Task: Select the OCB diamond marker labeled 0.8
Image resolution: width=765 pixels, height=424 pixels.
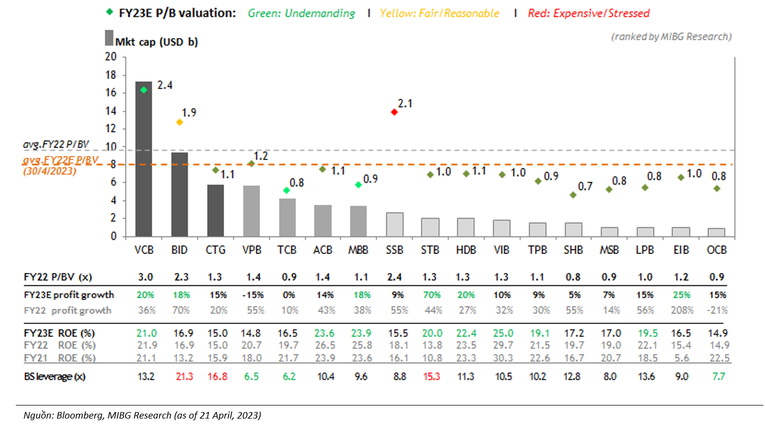Action: tap(717, 189)
